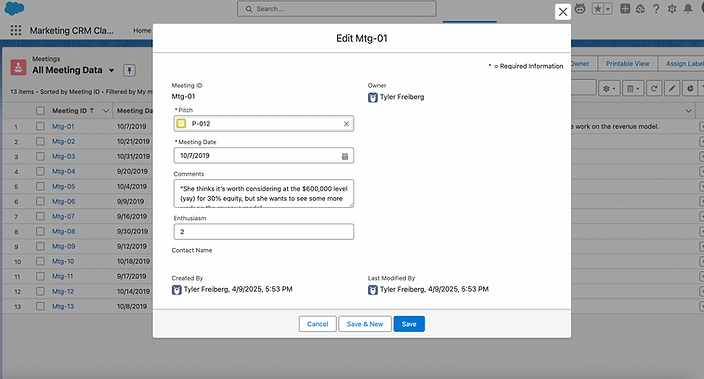The width and height of the screenshot is (704, 379).
Task: Open the App Launcher grid icon
Action: (16, 30)
